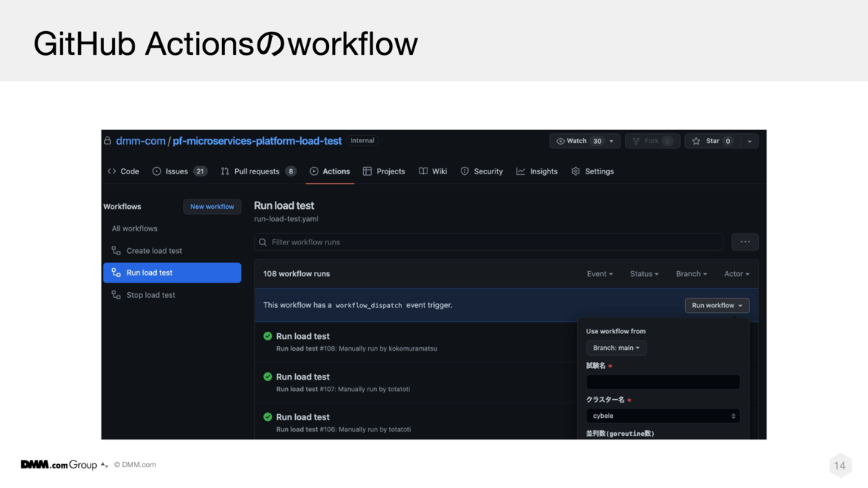Open the Branch: main selector

[x=616, y=348]
